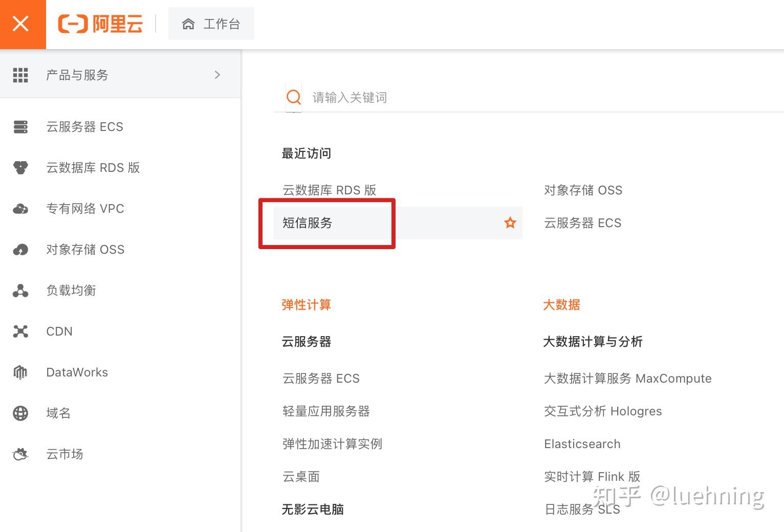Image resolution: width=784 pixels, height=532 pixels.
Task: Click the 对象存储 OSS icon in sidebar
Action: tap(20, 250)
